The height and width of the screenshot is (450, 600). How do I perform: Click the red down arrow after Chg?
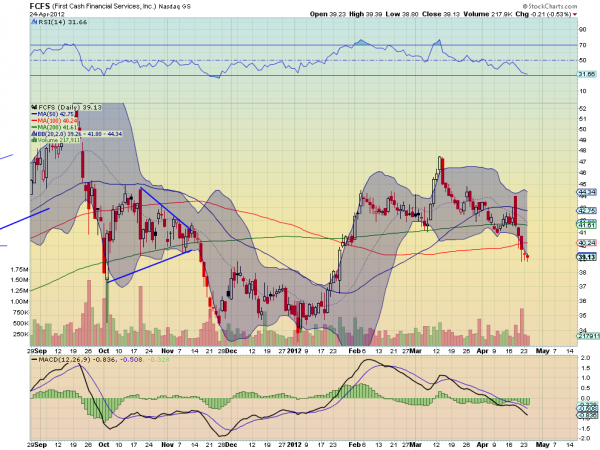[x=575, y=15]
